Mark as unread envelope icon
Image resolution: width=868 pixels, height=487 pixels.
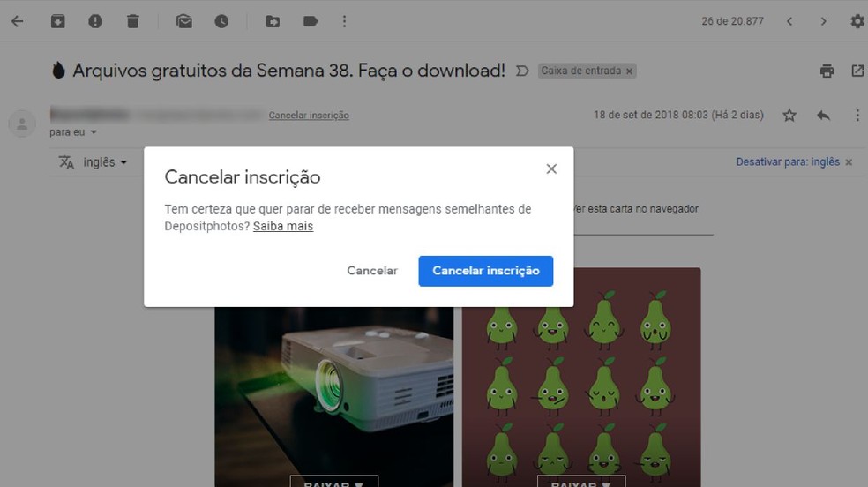point(183,21)
